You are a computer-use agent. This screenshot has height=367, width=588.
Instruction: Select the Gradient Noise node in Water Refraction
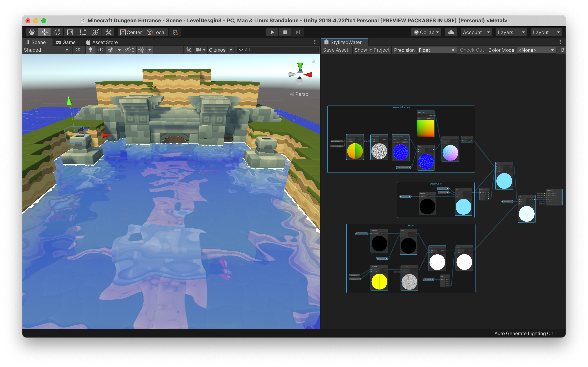[379, 147]
